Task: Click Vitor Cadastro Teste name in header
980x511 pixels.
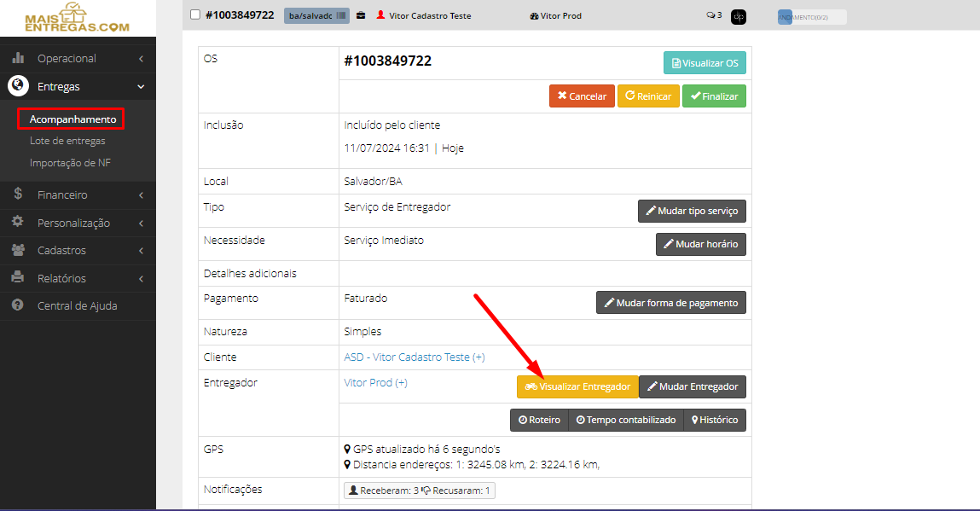Action: [430, 15]
